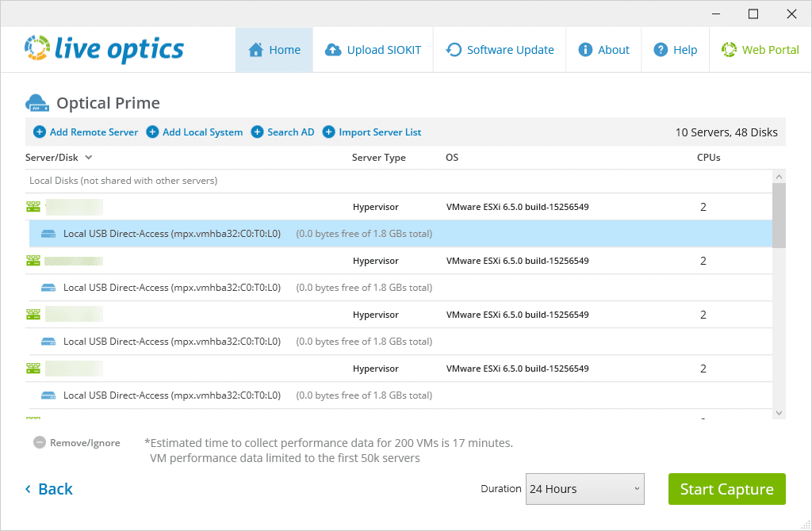Select Local USB Direct-Access under third hypervisor
This screenshot has width=812, height=531.
click(400, 342)
